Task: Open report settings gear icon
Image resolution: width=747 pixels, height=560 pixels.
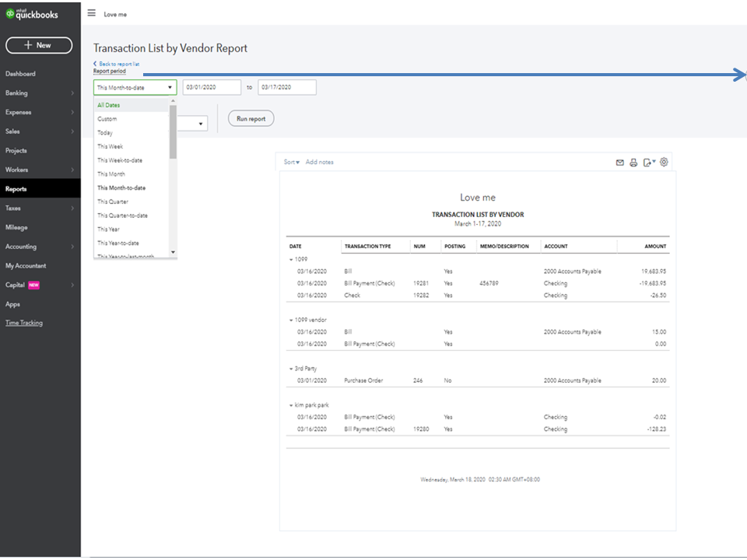Action: click(664, 163)
